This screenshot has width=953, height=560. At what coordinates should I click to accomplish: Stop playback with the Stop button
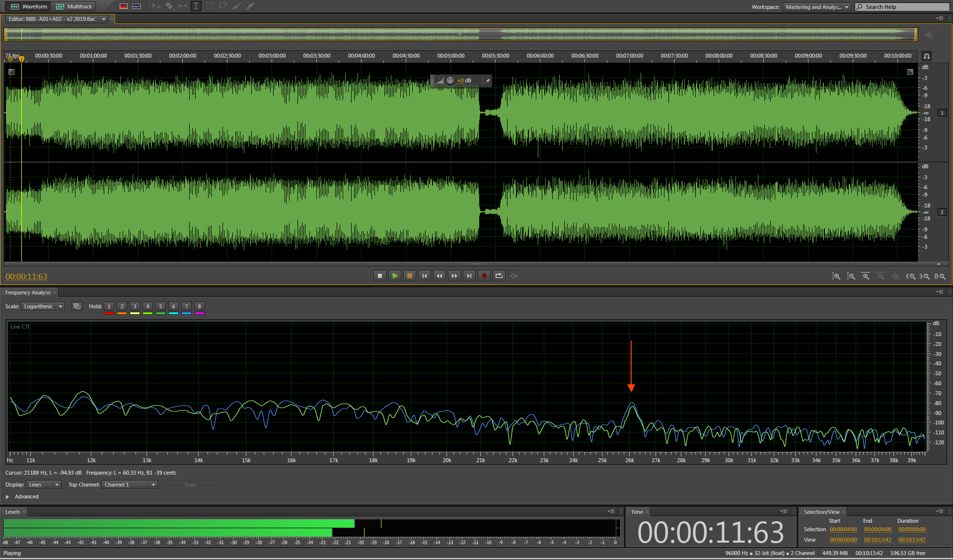(x=380, y=276)
